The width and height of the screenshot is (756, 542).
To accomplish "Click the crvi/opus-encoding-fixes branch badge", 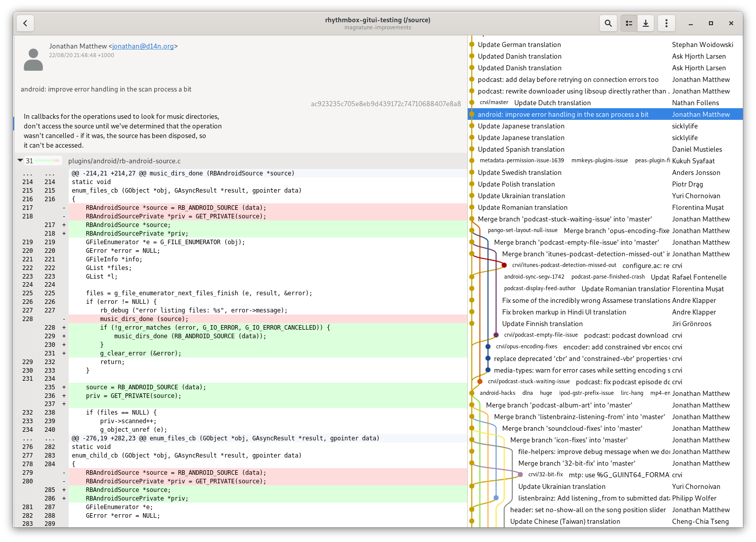I will click(527, 347).
